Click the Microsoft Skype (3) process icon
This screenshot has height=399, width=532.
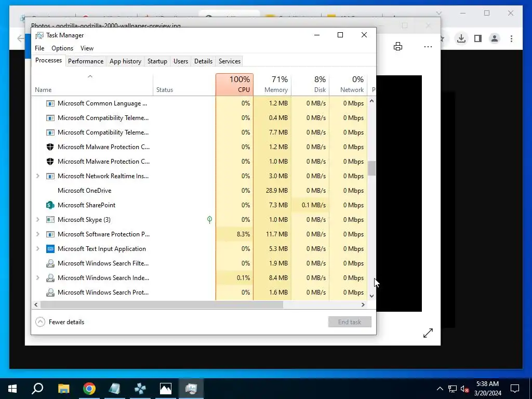tap(50, 220)
